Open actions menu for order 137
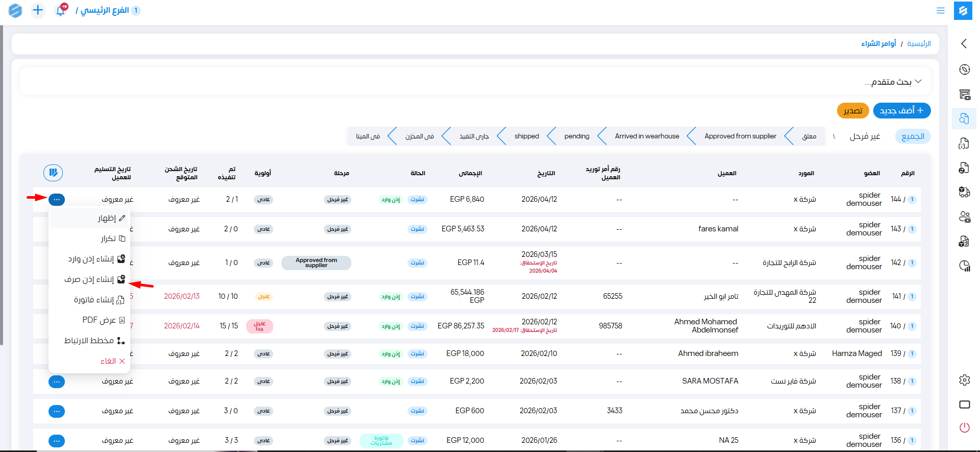 pos(57,411)
